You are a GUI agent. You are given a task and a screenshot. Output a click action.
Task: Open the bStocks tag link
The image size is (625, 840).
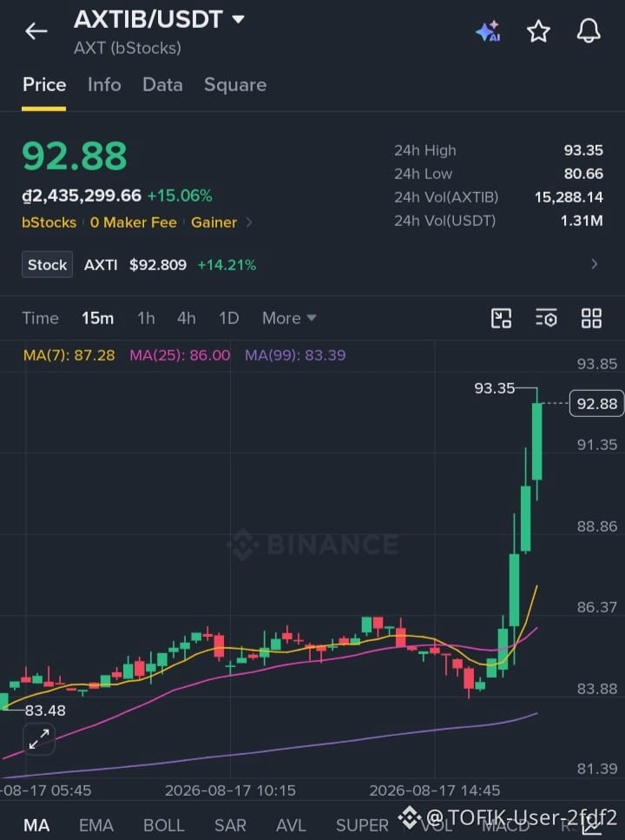(x=49, y=222)
